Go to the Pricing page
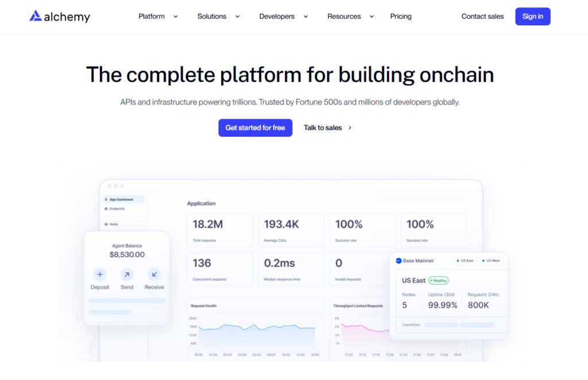 (400, 17)
